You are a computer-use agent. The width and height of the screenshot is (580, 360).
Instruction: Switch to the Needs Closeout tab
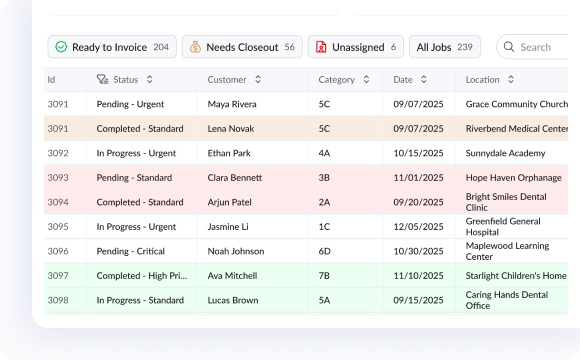pyautogui.click(x=242, y=47)
